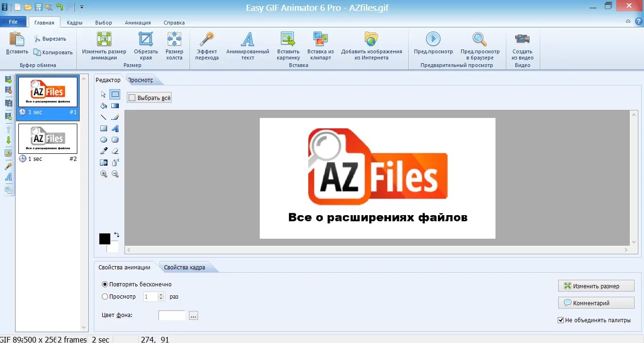644x343 pixels.
Task: Open background color picker ellipsis button
Action: 193,316
